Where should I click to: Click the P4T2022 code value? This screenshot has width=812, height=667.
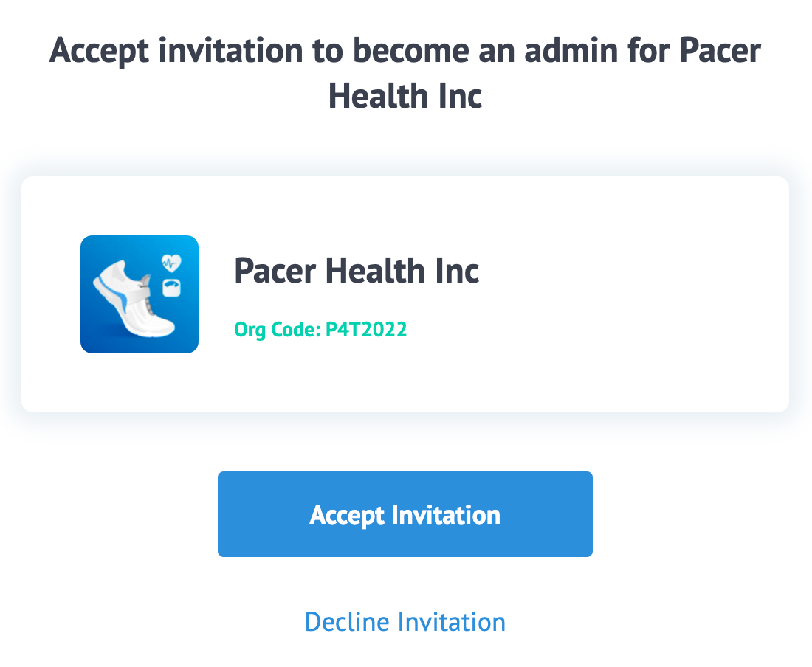366,329
